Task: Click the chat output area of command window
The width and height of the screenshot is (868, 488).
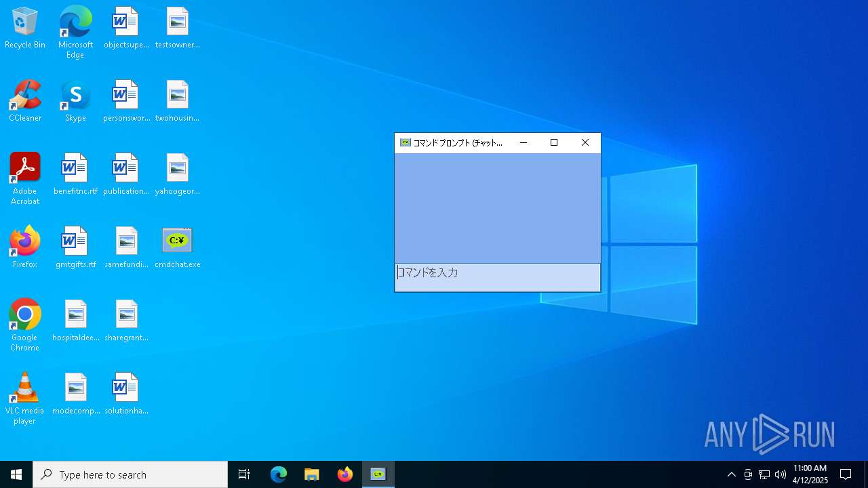Action: 498,208
